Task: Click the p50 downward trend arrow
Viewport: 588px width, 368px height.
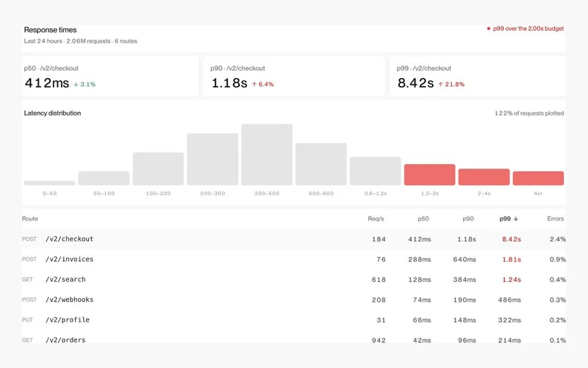Action: [76, 85]
